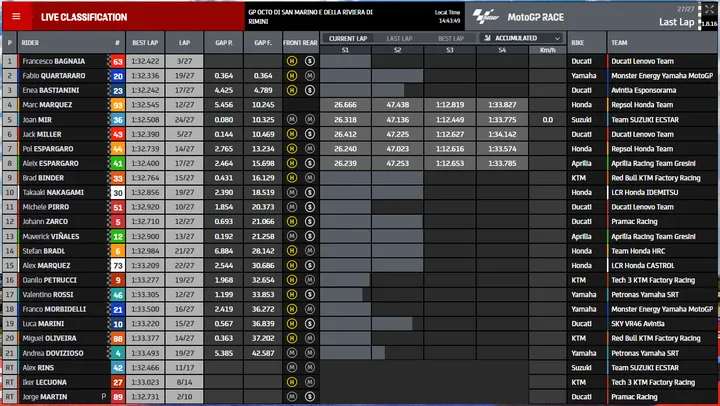The image size is (720, 406).
Task: Click Jack Miller's rear soft tyre icon
Action: (310, 134)
